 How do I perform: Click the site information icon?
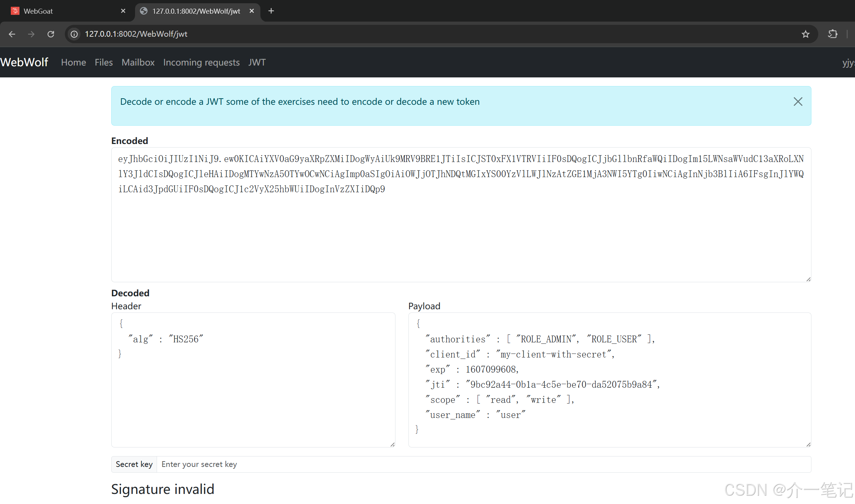click(x=74, y=34)
